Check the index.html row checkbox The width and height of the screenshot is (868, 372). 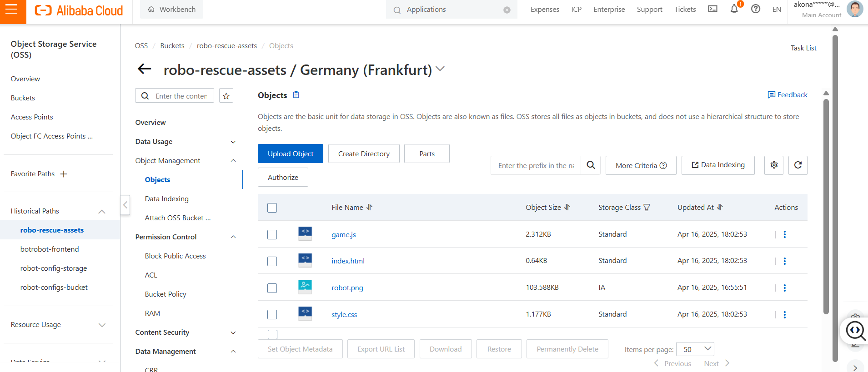(272, 261)
